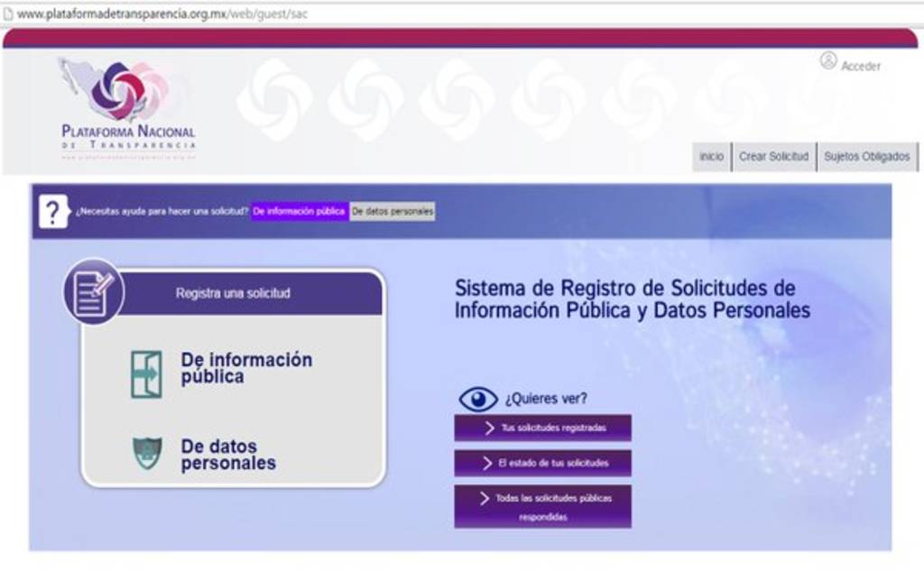Click the browser URL address field
This screenshot has height=580, width=924.
[x=162, y=14]
